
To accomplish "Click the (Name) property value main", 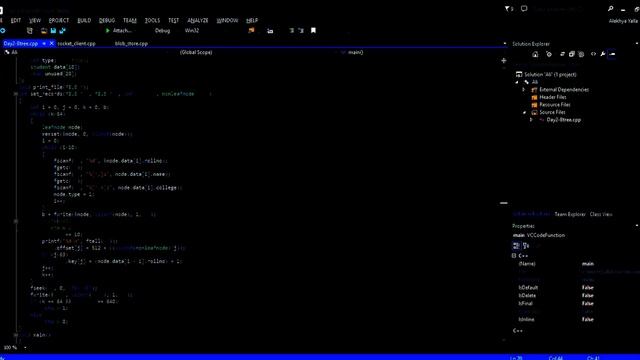I will (x=588, y=264).
